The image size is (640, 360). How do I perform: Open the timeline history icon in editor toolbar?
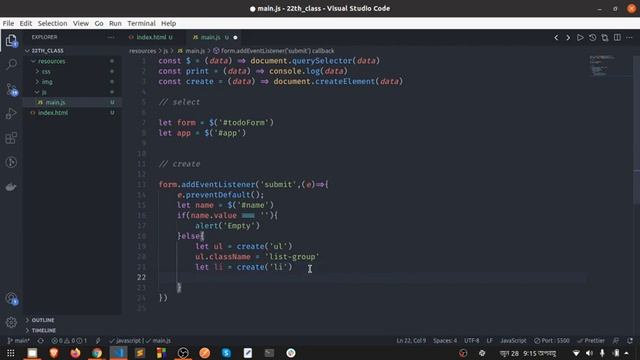pyautogui.click(x=592, y=38)
